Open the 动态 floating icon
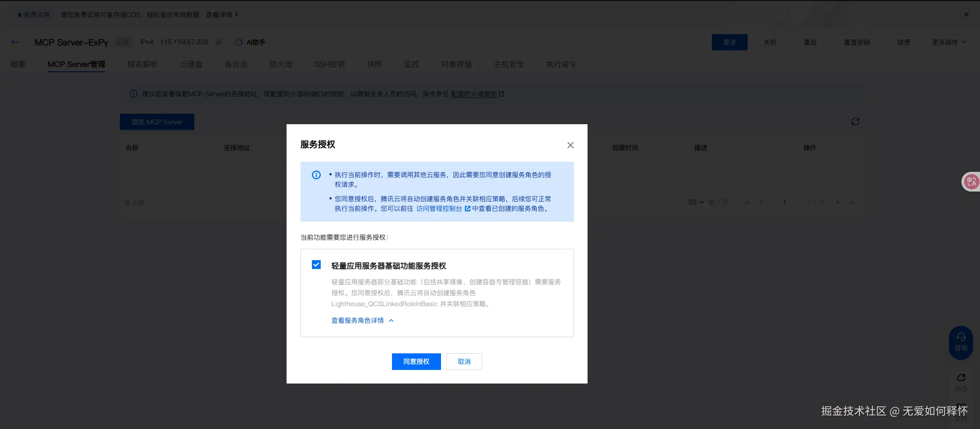The height and width of the screenshot is (429, 980). (961, 383)
